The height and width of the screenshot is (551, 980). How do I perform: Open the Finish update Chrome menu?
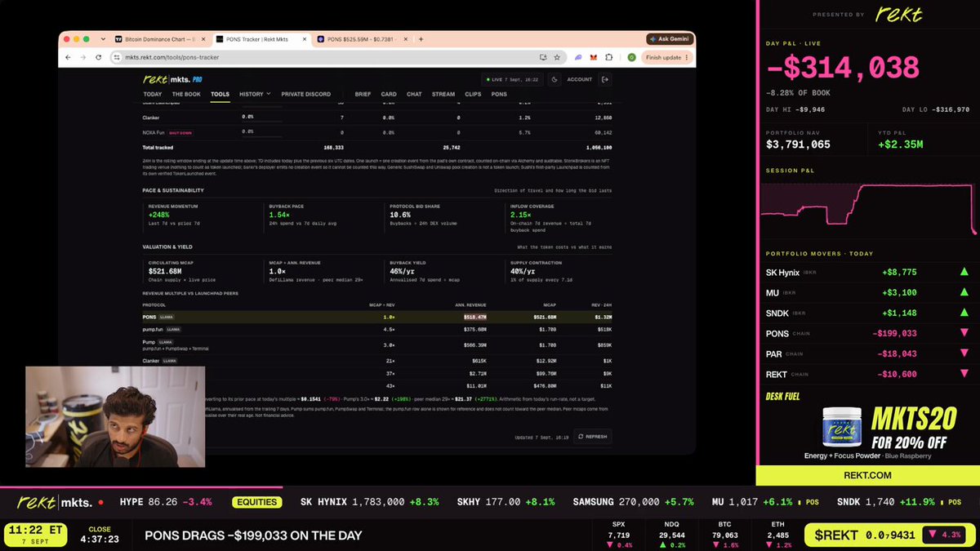(x=667, y=57)
